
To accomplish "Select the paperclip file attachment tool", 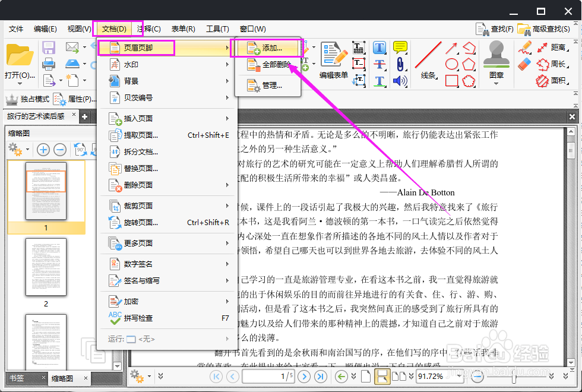I will point(400,64).
